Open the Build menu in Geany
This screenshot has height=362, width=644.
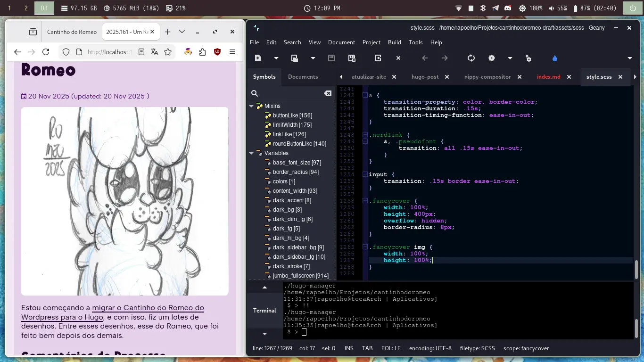[394, 42]
